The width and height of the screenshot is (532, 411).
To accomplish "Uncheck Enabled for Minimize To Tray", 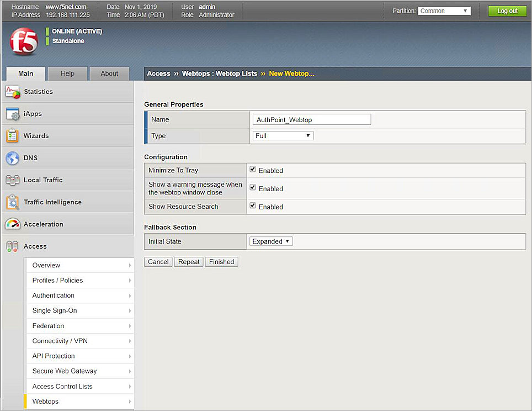I will pos(253,170).
